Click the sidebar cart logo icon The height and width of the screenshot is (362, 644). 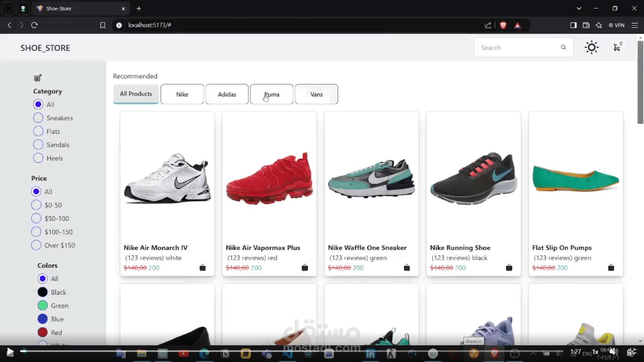[x=38, y=78]
